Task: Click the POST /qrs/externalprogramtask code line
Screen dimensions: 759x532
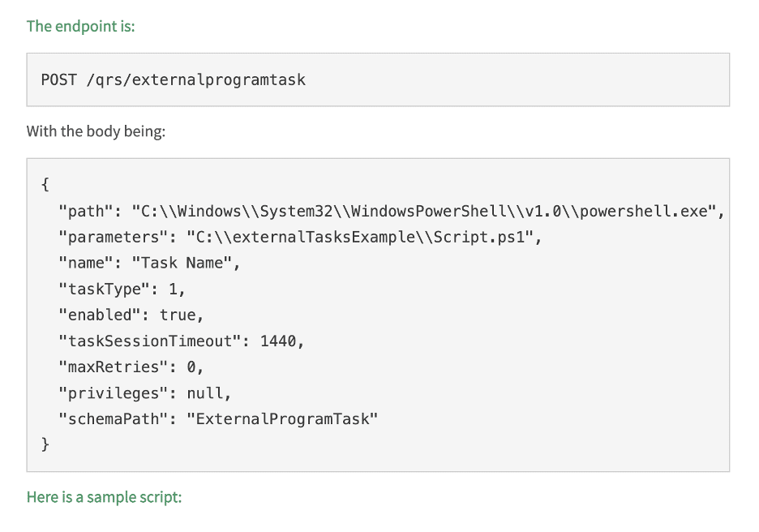Action: coord(174,79)
